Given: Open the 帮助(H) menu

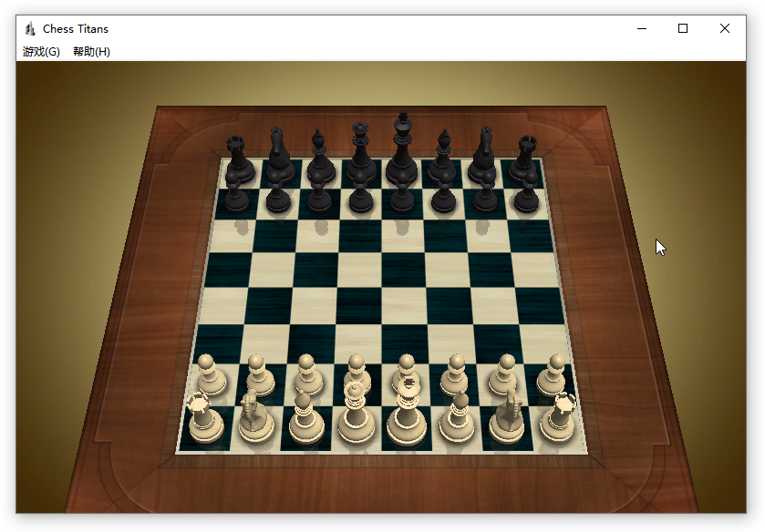Looking at the screenshot, I should 92,52.
